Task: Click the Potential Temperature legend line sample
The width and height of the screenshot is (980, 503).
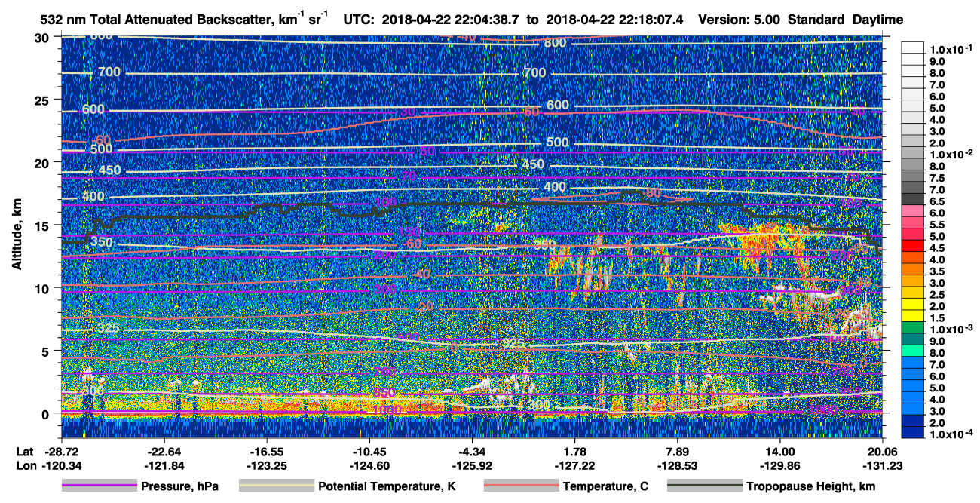Action: pyautogui.click(x=276, y=486)
